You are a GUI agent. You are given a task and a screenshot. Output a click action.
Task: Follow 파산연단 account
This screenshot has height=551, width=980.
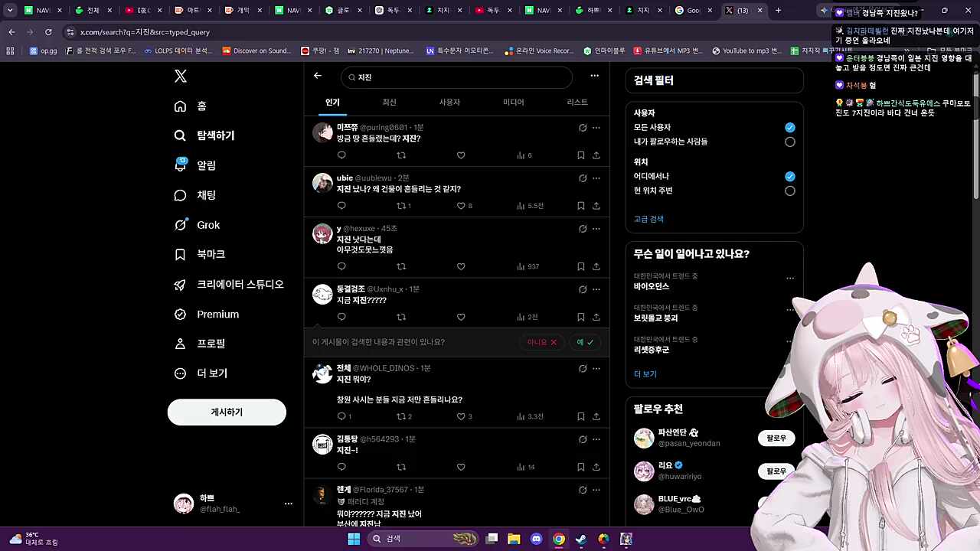click(776, 439)
